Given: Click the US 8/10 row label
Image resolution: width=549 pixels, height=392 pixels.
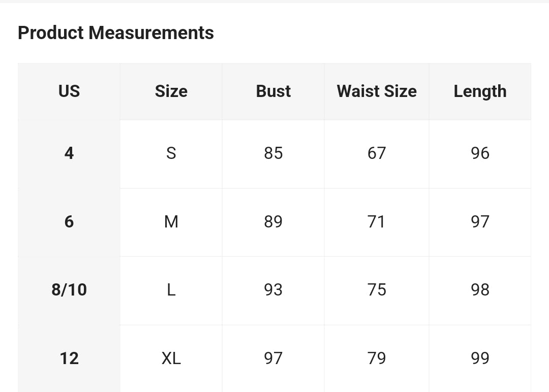Looking at the screenshot, I should (x=69, y=290).
